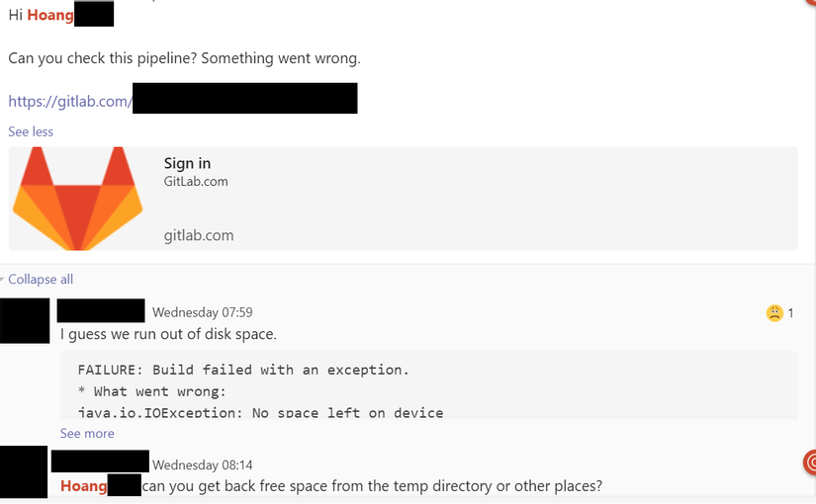Click the red mention icon beside last reply

point(810,462)
